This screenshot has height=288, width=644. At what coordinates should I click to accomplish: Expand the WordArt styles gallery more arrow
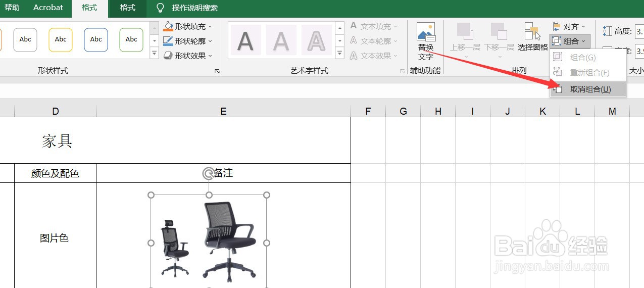point(340,53)
